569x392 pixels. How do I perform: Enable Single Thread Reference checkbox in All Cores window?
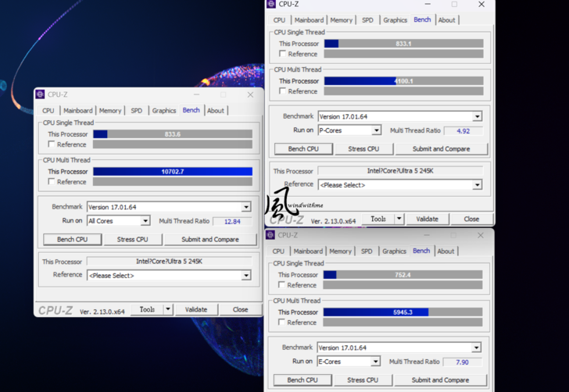[52, 144]
